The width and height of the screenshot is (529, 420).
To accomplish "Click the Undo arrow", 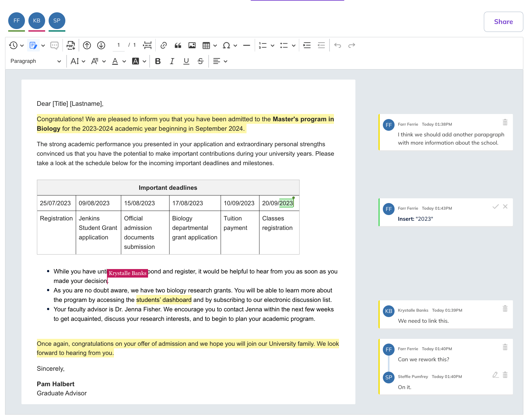I will (338, 45).
